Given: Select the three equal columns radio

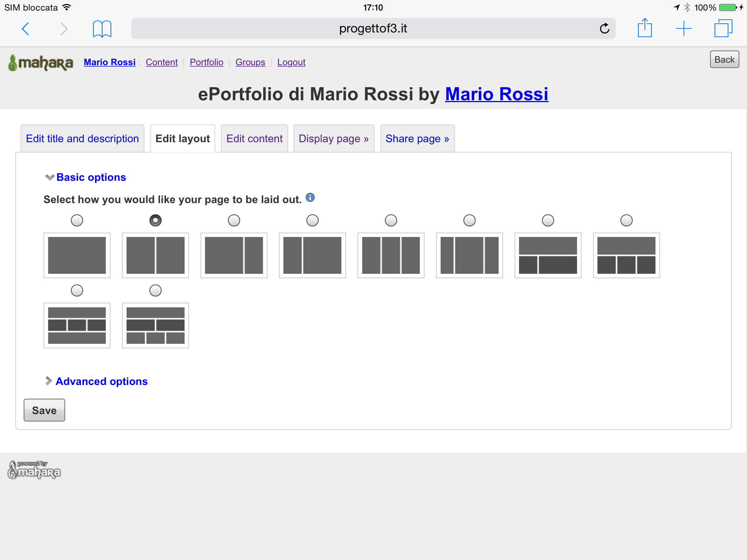Looking at the screenshot, I should click(391, 220).
